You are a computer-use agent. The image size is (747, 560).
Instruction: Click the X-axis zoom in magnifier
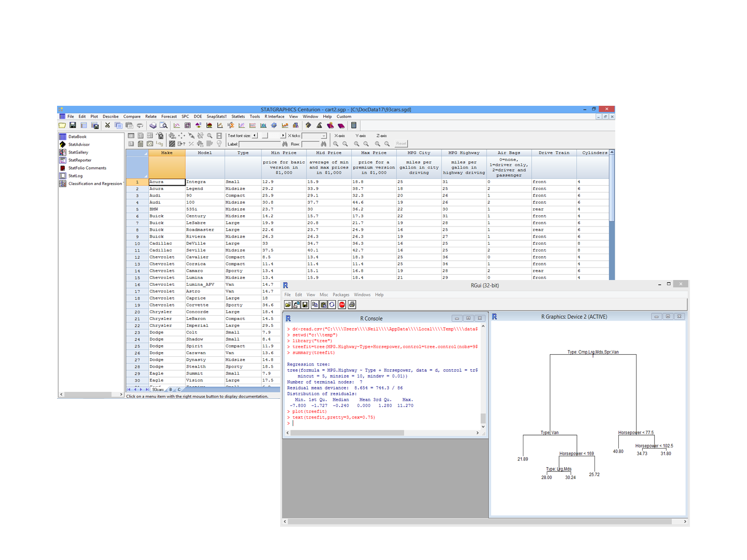click(336, 144)
